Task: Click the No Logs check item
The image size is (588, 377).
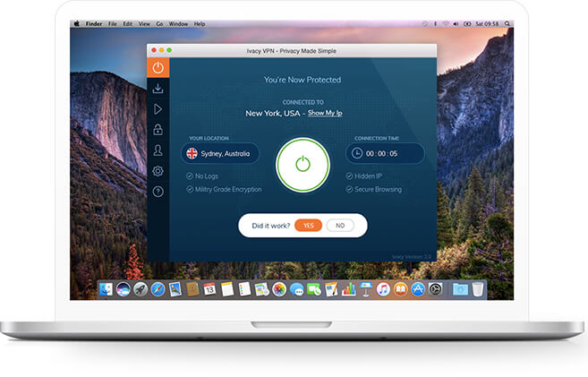Action: [x=202, y=176]
